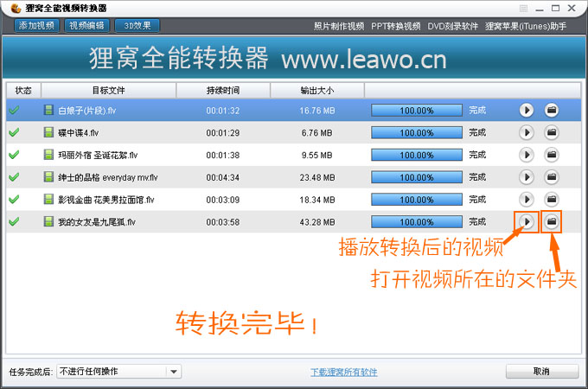Click 100.00% progress bar of 碟中谍4.flv
The width and height of the screenshot is (588, 389).
pyautogui.click(x=417, y=132)
